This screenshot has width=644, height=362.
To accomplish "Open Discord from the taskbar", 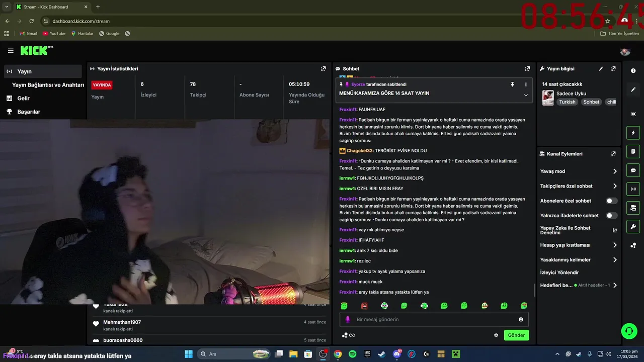I will (396, 354).
